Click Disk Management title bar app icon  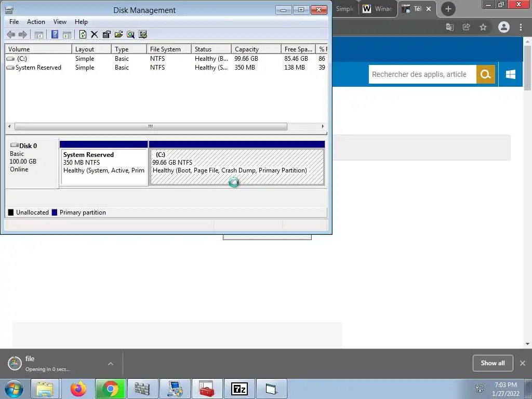tap(9, 10)
